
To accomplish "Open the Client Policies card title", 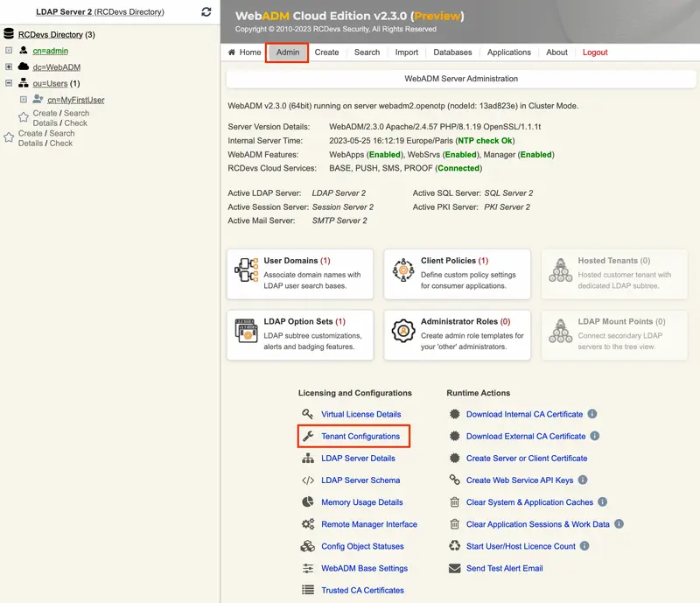I will click(454, 261).
